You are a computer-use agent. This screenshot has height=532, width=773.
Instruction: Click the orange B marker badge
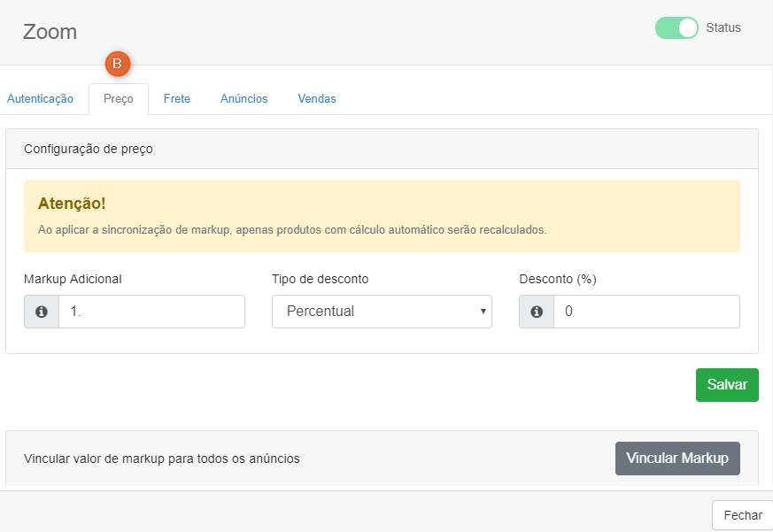click(118, 64)
